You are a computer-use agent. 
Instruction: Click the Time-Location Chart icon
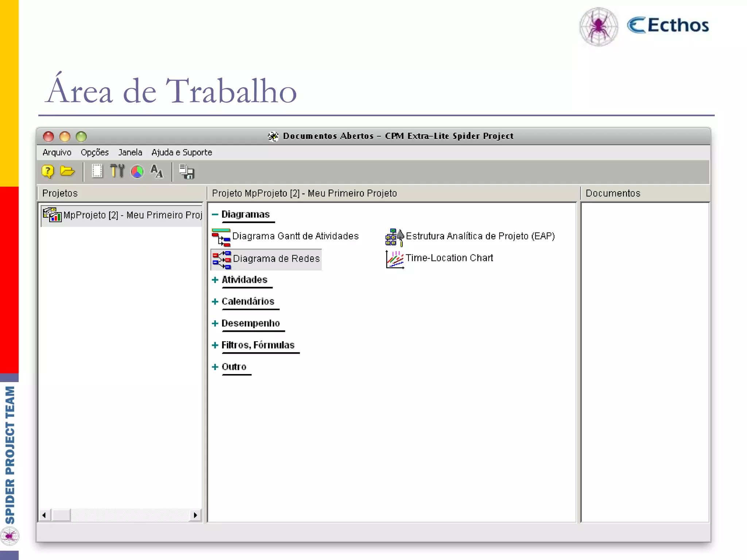click(395, 259)
